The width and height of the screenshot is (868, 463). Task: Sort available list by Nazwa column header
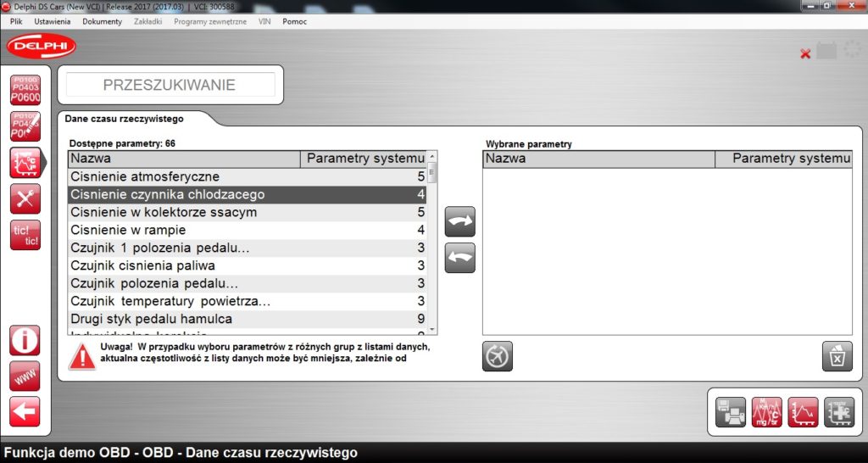point(184,159)
